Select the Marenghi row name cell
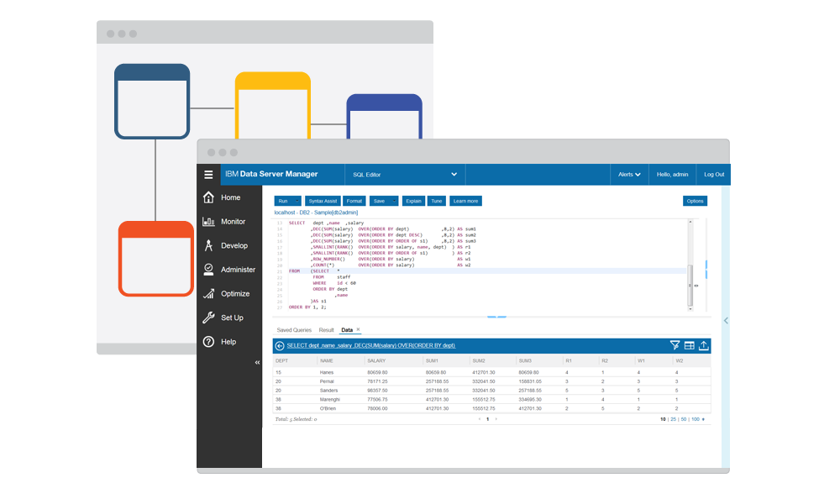This screenshot has height=504, width=840. (x=330, y=400)
